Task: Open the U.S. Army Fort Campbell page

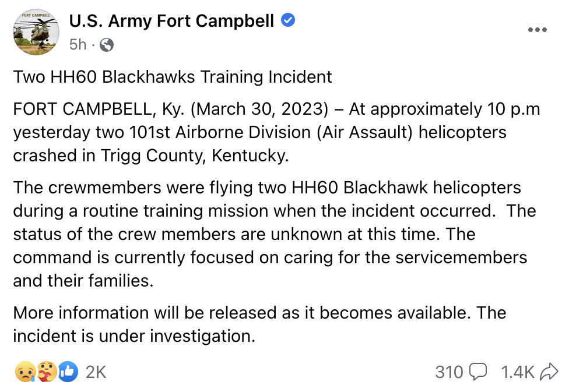Action: (x=171, y=21)
